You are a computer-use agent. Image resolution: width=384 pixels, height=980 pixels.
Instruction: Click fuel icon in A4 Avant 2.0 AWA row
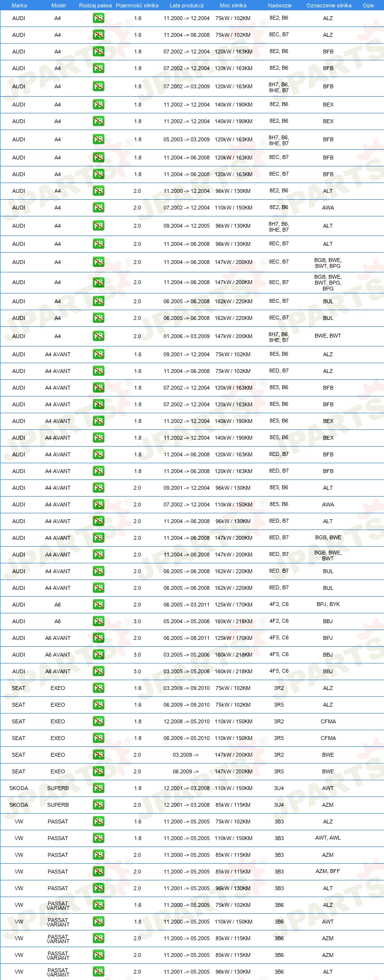[x=98, y=504]
